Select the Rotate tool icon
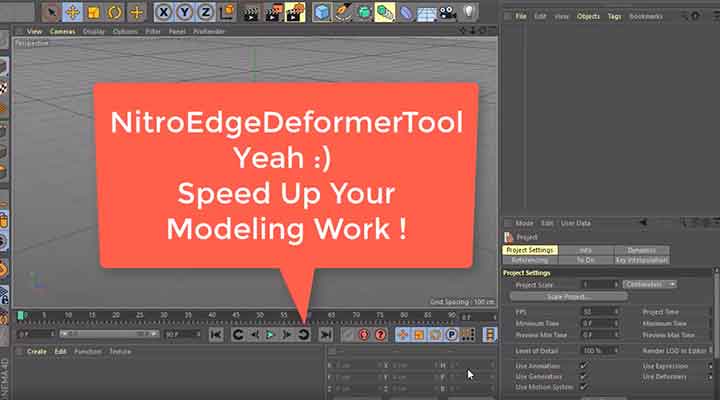 [115, 13]
